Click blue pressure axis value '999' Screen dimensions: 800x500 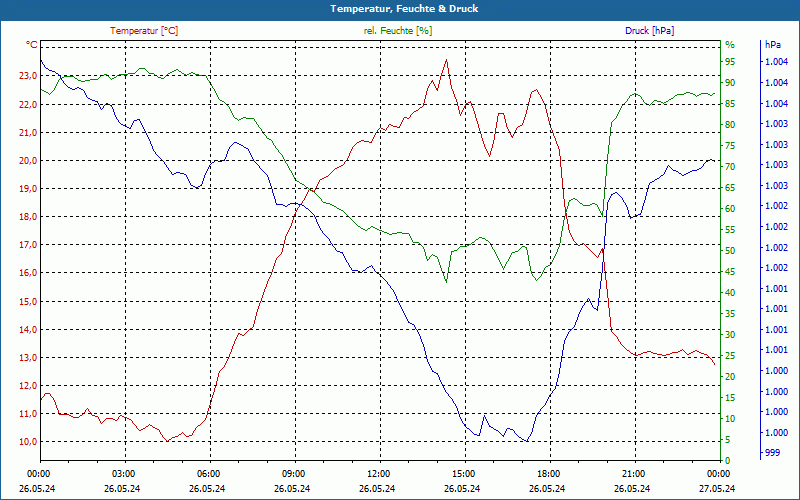pyautogui.click(x=772, y=453)
